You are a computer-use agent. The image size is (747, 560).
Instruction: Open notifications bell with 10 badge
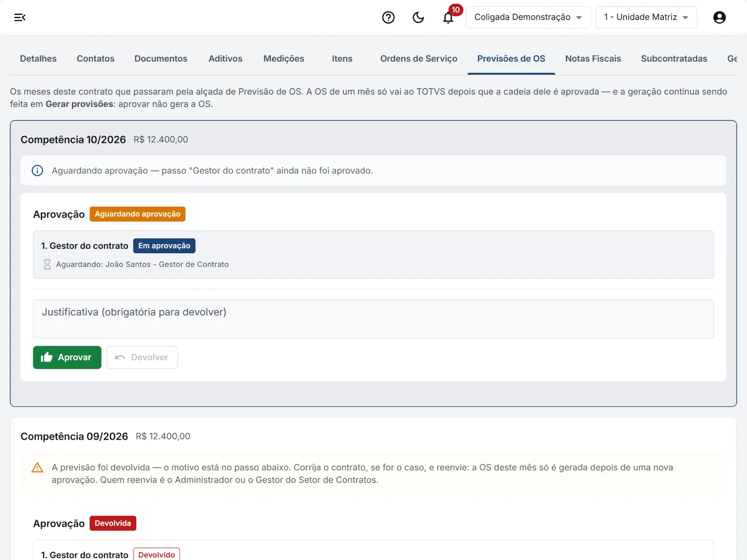[449, 17]
